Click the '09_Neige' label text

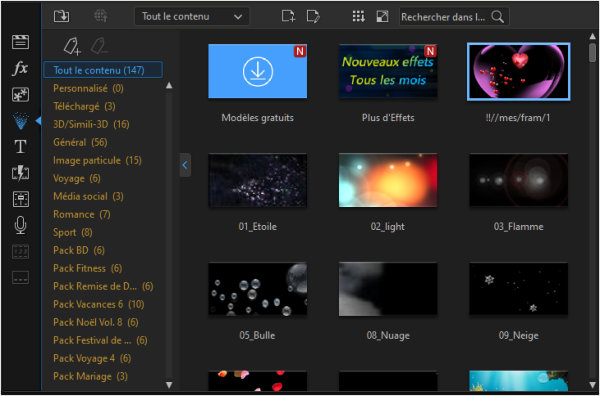point(519,336)
